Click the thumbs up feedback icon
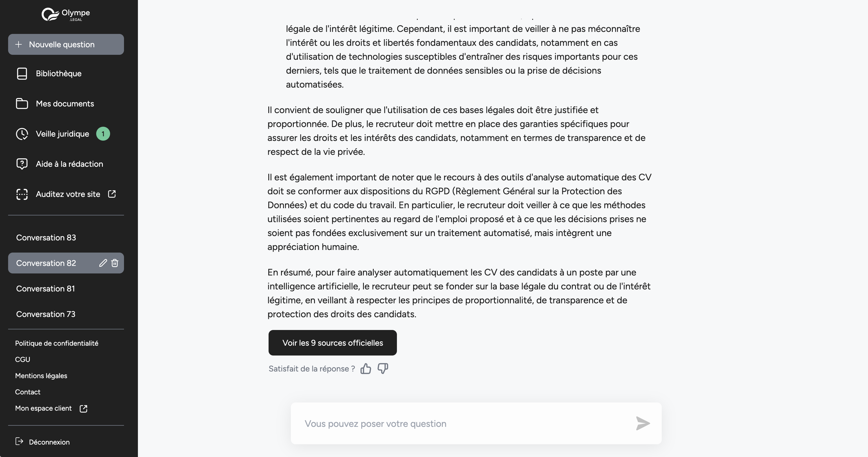868x457 pixels. tap(366, 369)
